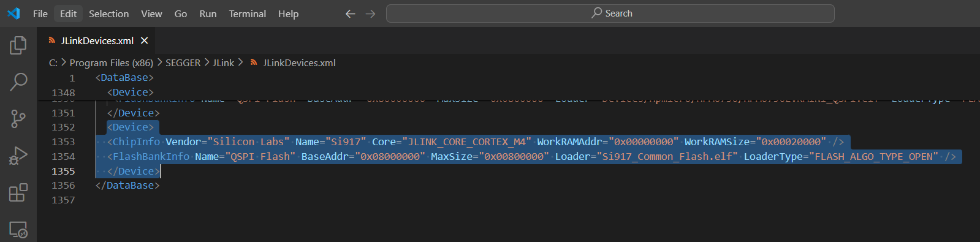Click the closing Device tag on line 1351
The height and width of the screenshot is (242, 980).
133,113
